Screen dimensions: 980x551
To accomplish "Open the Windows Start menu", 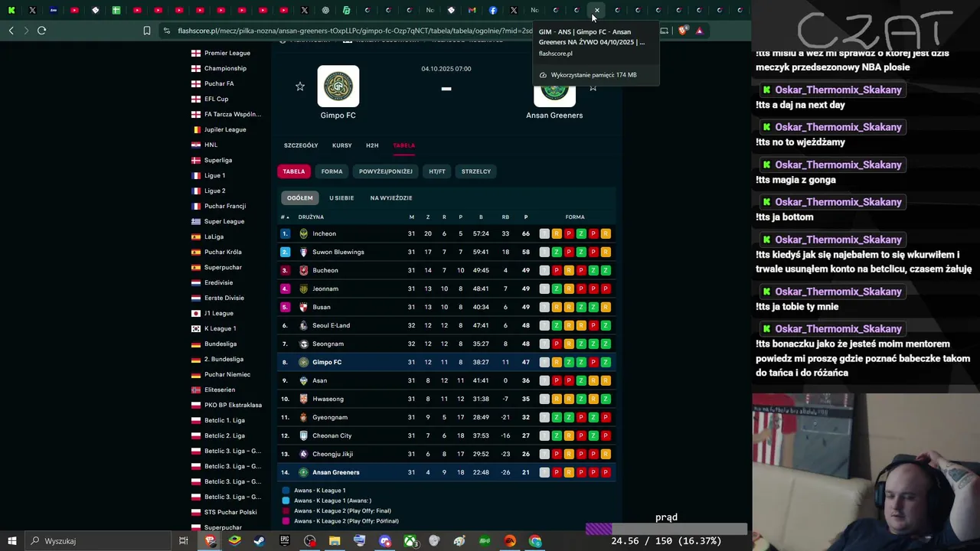I will [x=11, y=541].
